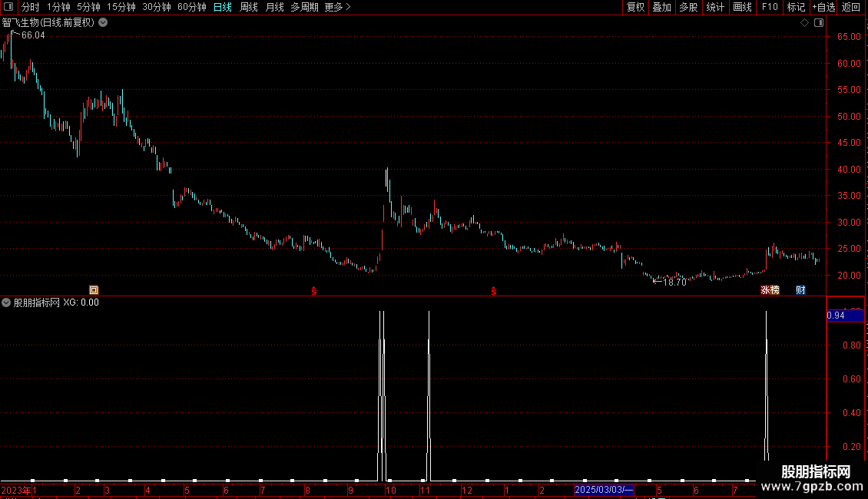Screen dimensions: 868x499
Task: Select the 15分钟 period tab
Action: tap(121, 7)
